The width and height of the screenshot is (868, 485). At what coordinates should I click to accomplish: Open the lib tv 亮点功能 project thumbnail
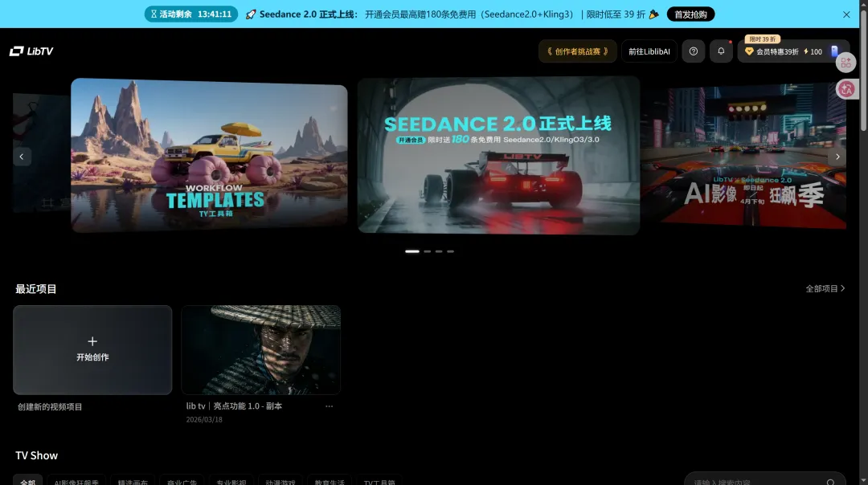coord(260,349)
